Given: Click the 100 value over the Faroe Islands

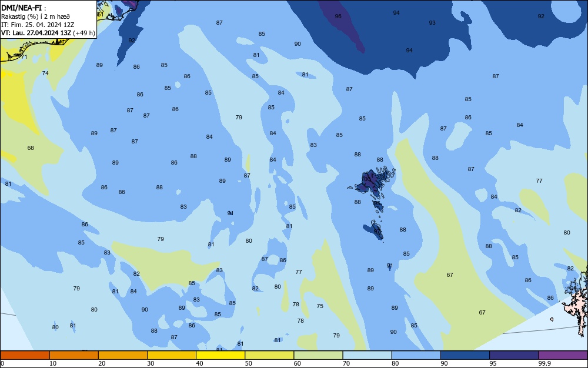Looking at the screenshot, I should [366, 179].
